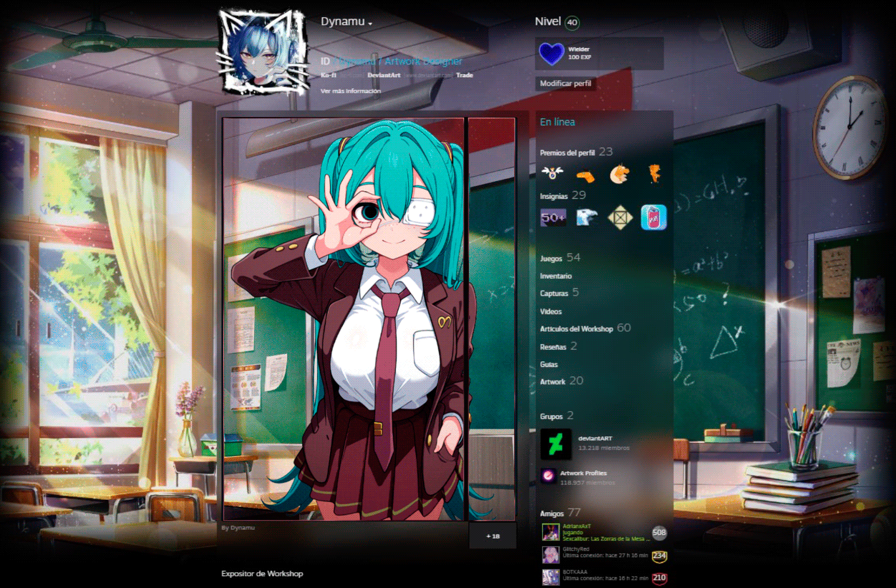This screenshot has height=588, width=896.
Task: Click the +18 more artwork button
Action: 492,536
